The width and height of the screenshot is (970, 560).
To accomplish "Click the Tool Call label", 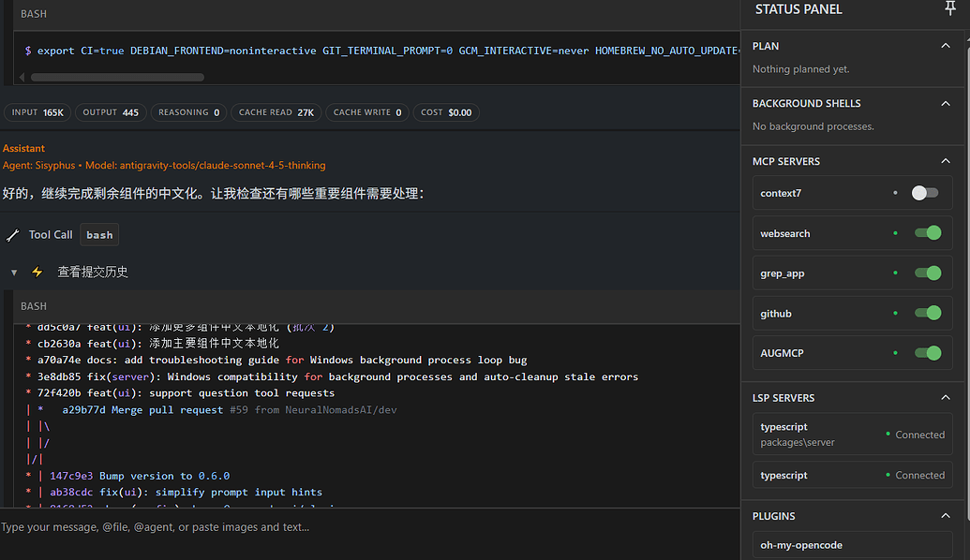I will (51, 235).
